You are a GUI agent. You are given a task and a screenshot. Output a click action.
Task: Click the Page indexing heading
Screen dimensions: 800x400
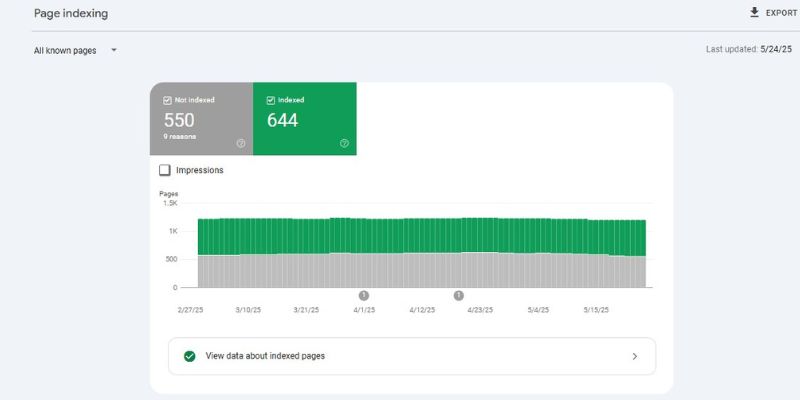pos(71,14)
